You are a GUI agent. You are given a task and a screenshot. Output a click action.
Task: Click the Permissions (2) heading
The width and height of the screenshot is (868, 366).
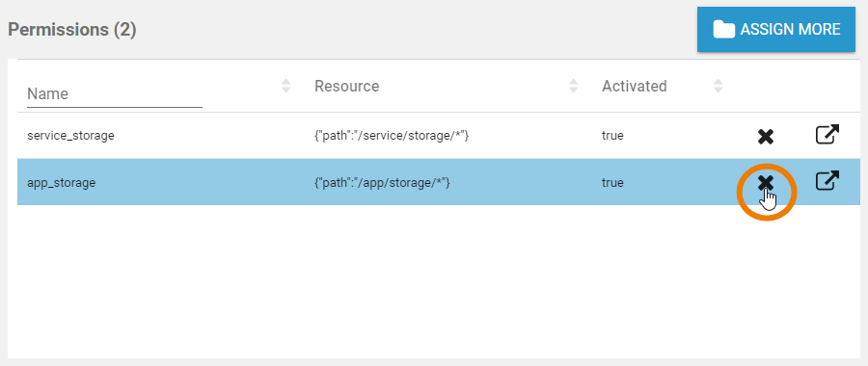click(72, 29)
